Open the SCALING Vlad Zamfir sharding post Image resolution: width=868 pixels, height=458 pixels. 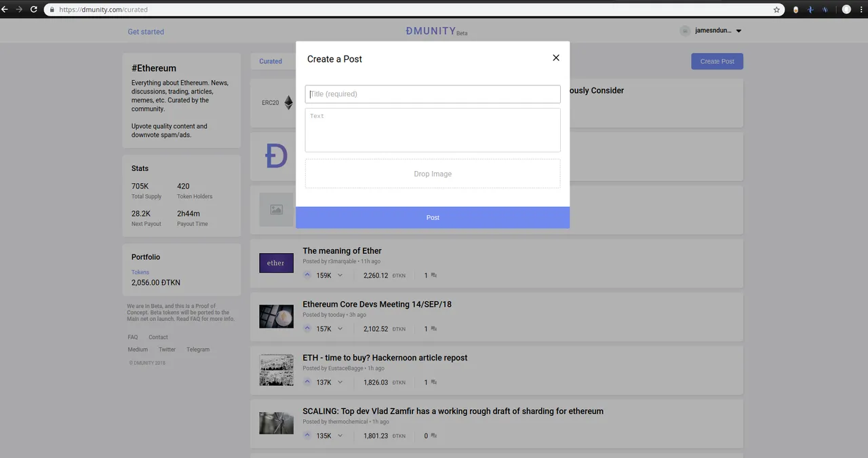tap(453, 411)
